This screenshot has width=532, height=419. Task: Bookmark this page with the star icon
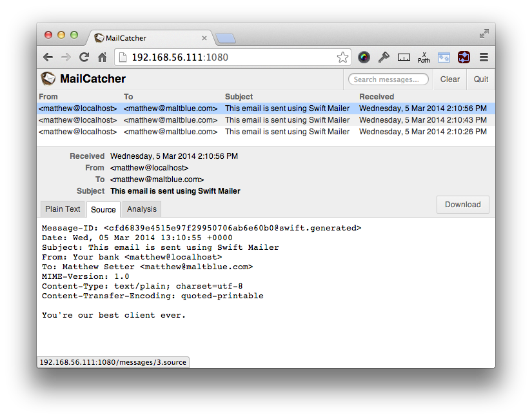pyautogui.click(x=342, y=57)
